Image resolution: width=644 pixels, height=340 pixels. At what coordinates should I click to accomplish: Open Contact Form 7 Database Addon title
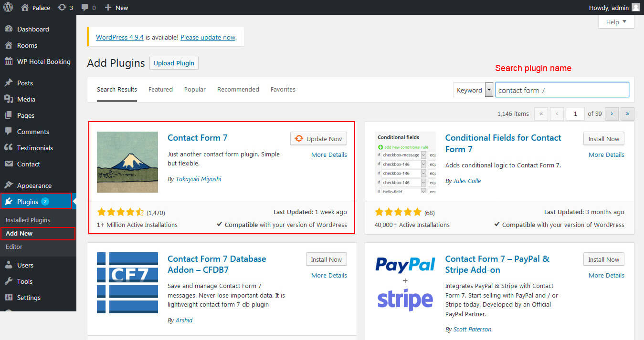pyautogui.click(x=217, y=264)
